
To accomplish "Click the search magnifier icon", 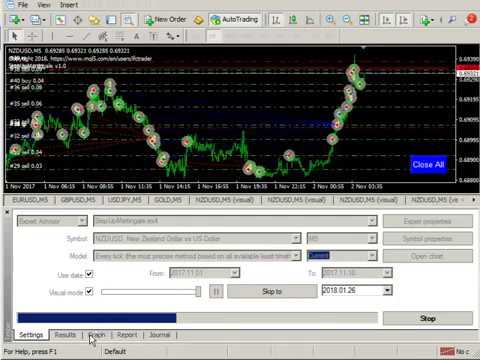I will tap(452, 20).
